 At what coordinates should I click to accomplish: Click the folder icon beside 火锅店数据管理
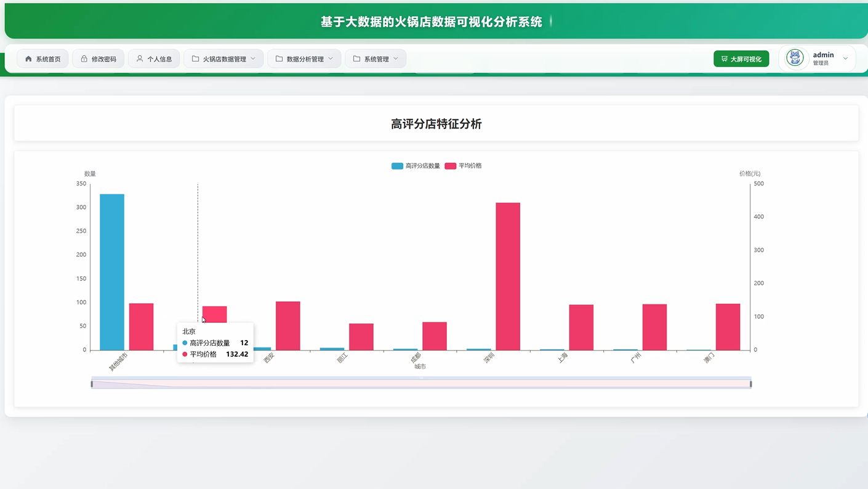(x=196, y=59)
